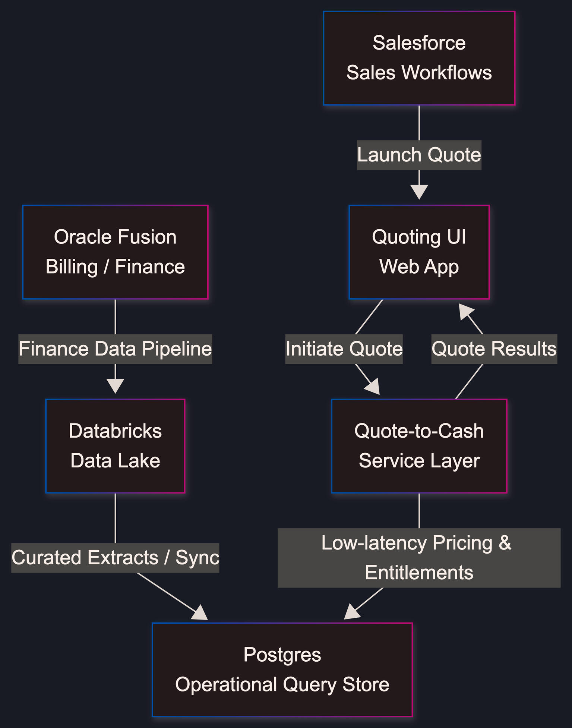Click the Quoting UI Web App node
This screenshot has width=572, height=728.
tap(419, 252)
